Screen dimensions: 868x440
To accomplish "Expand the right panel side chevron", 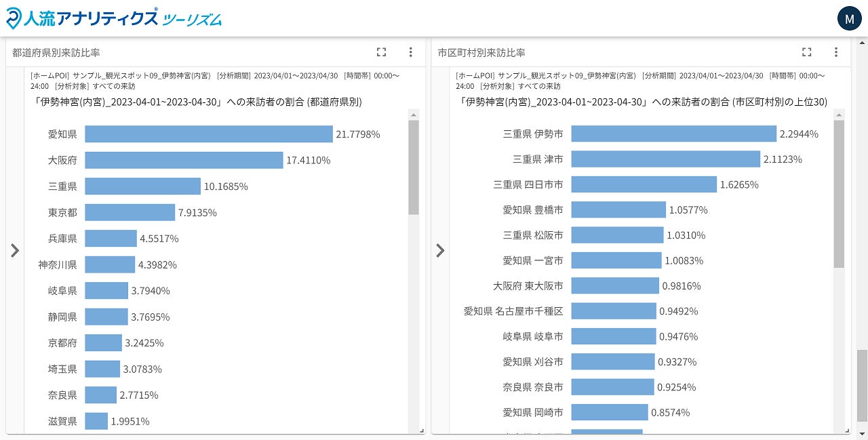I will point(440,251).
